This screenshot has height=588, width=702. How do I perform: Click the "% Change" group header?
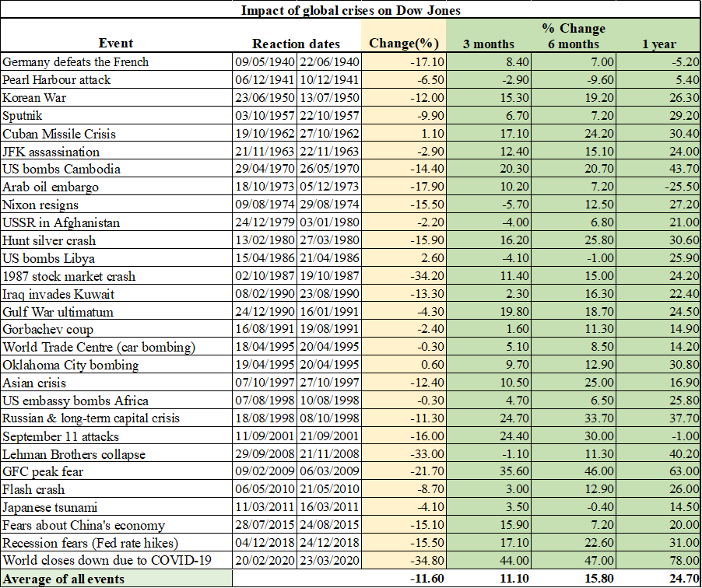(x=574, y=28)
